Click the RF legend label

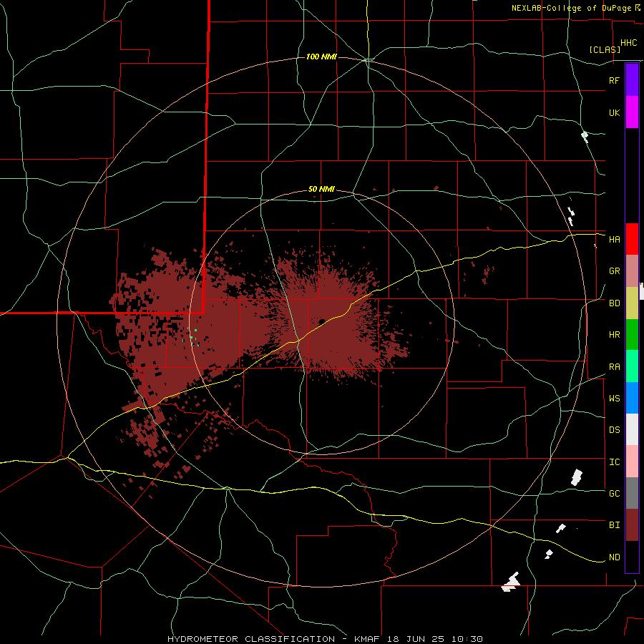614,80
